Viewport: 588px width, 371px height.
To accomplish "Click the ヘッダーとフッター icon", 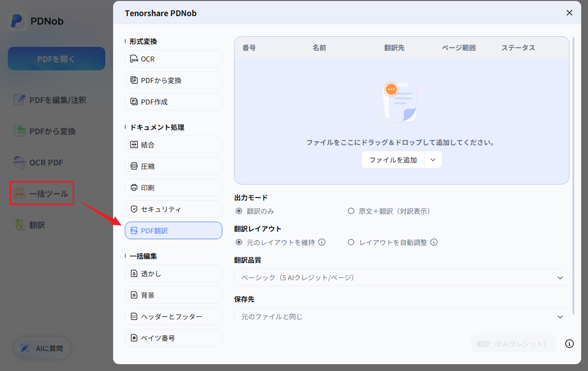I will (134, 317).
